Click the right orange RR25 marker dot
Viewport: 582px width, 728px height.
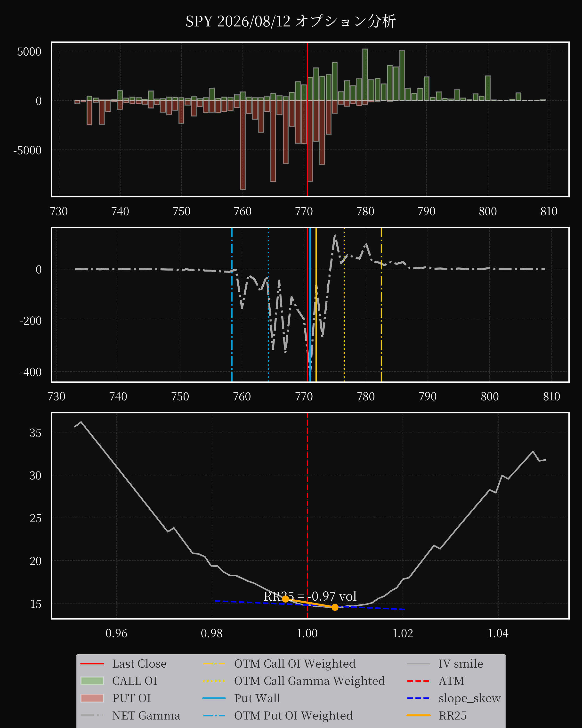[335, 607]
